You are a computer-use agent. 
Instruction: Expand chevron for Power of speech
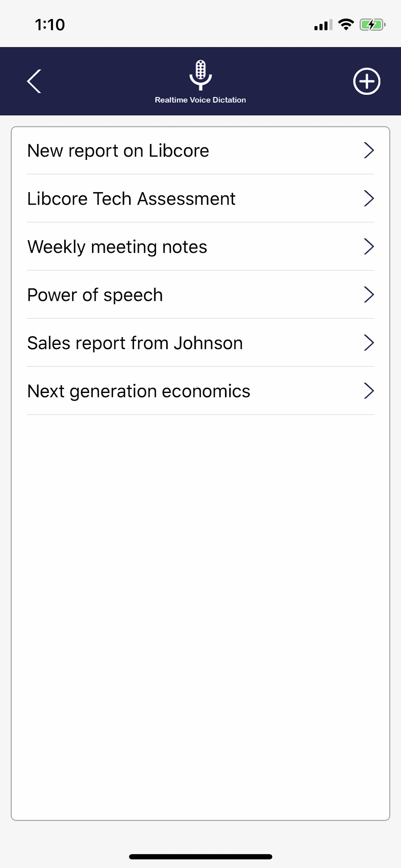click(x=369, y=295)
